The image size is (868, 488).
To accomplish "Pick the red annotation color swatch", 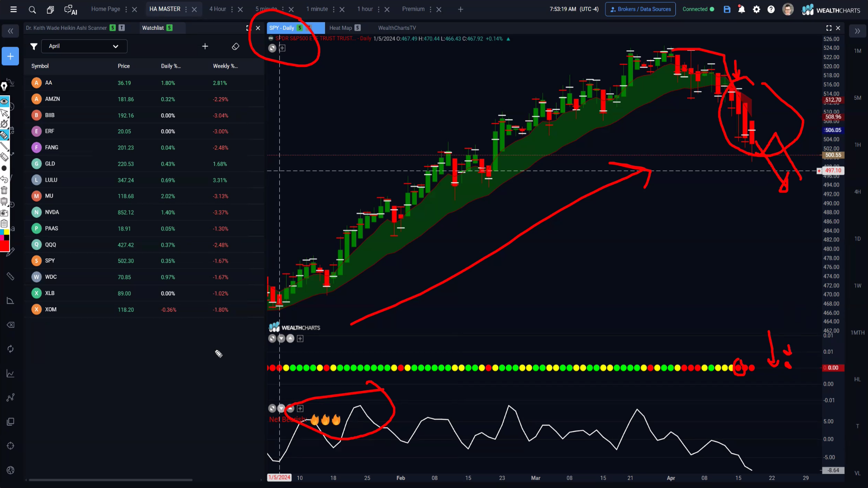I will tap(4, 246).
